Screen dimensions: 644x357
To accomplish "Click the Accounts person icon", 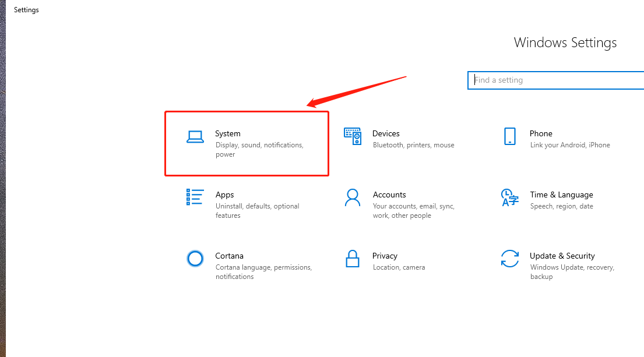I will point(352,197).
